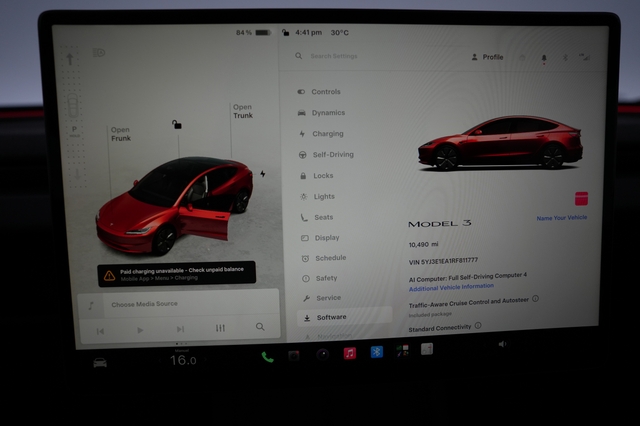Tap the charge port lightning bolt icon

click(x=262, y=174)
